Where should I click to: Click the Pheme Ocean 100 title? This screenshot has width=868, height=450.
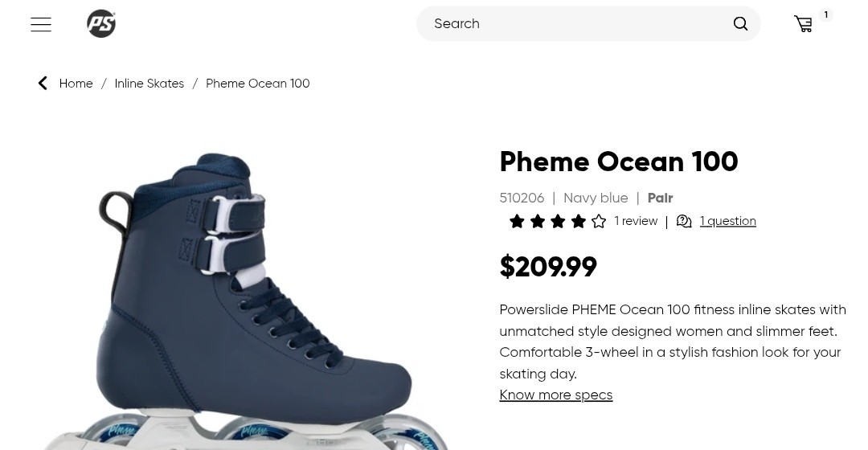point(618,162)
